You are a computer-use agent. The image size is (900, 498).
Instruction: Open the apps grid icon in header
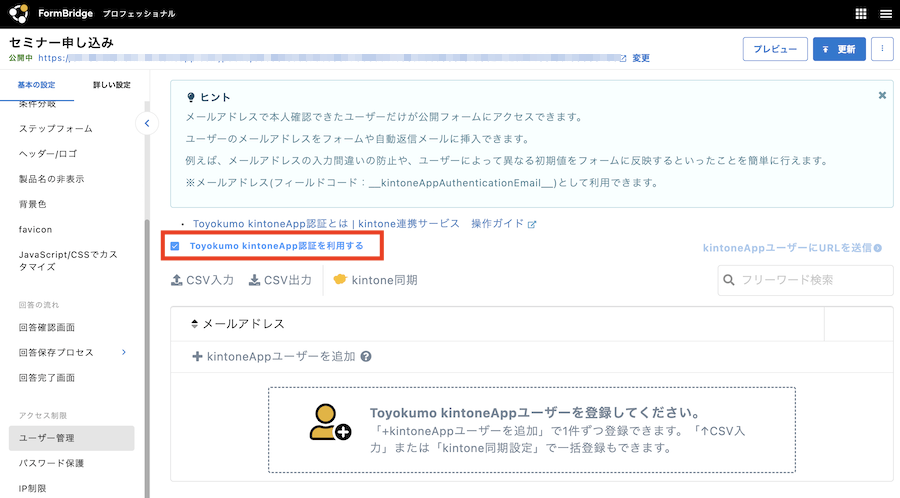click(861, 14)
